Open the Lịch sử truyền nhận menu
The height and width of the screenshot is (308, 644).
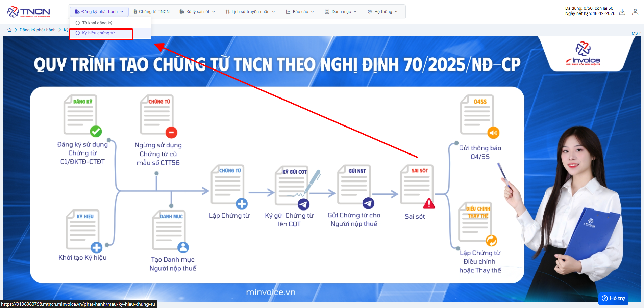pyautogui.click(x=250, y=12)
